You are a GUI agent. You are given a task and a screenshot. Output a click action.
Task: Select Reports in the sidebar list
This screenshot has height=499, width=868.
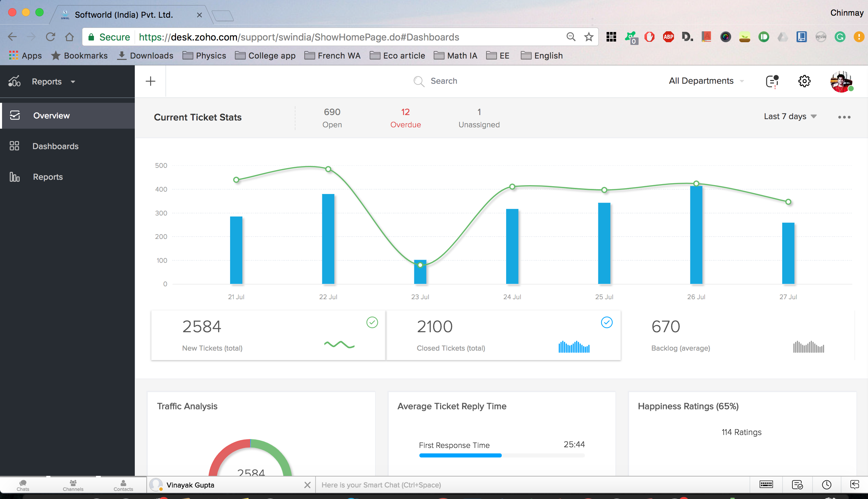48,177
